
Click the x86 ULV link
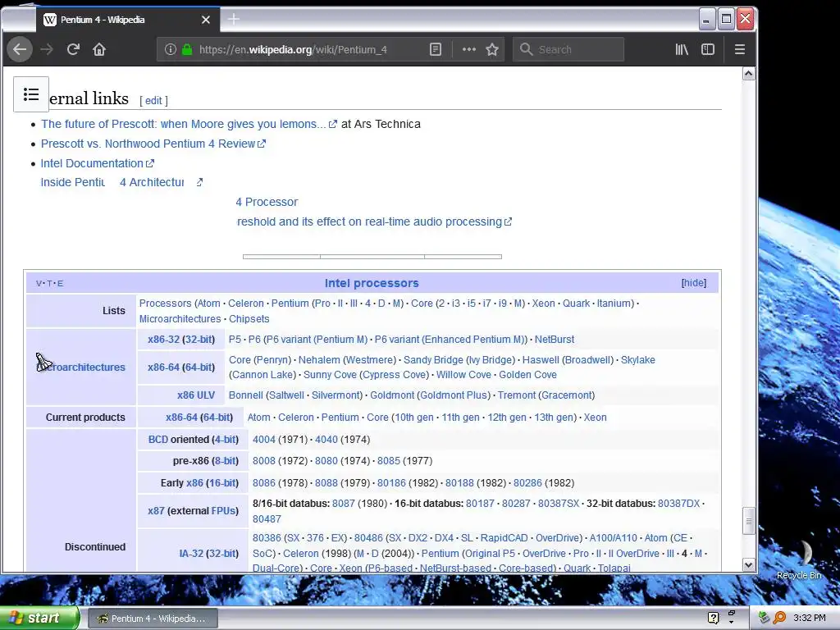(x=196, y=395)
